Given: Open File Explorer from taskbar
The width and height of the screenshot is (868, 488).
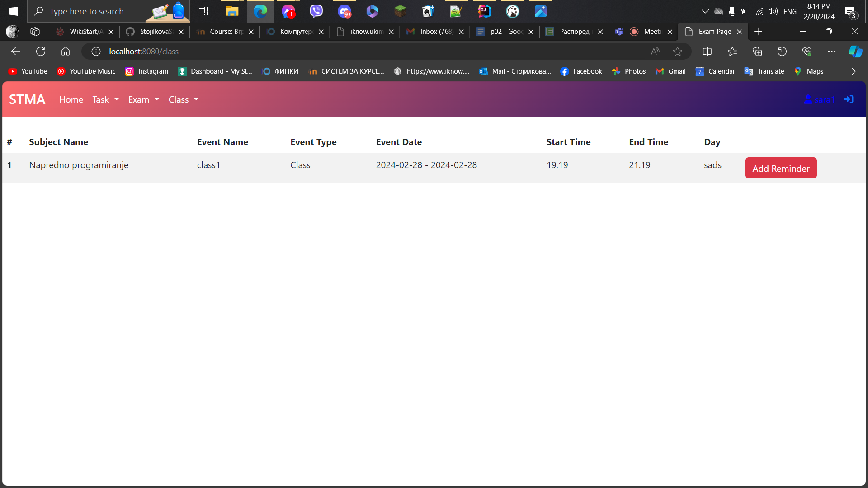Looking at the screenshot, I should click(x=232, y=11).
